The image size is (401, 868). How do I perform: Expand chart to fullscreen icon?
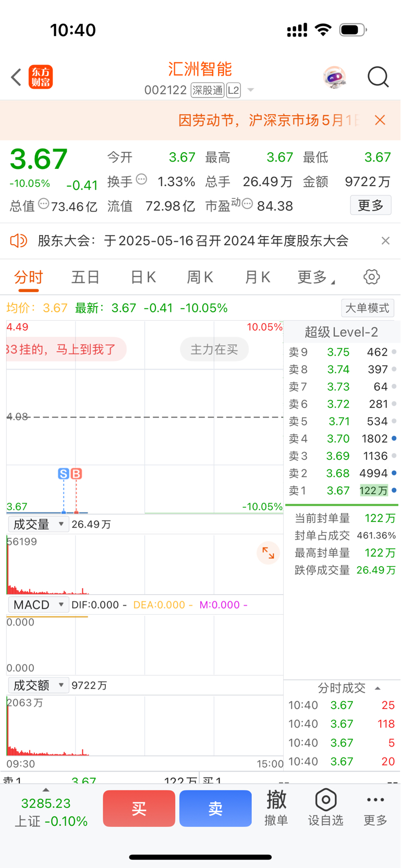[x=268, y=553]
